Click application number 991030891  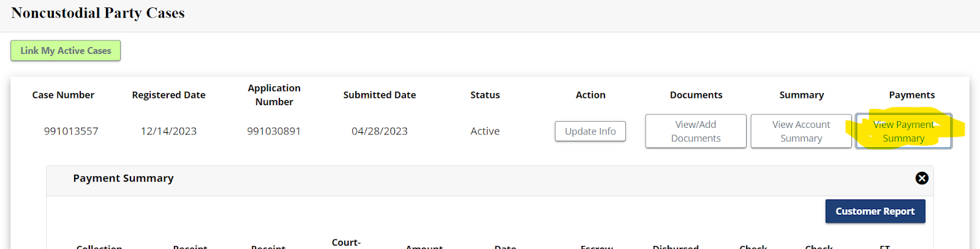coord(274,132)
